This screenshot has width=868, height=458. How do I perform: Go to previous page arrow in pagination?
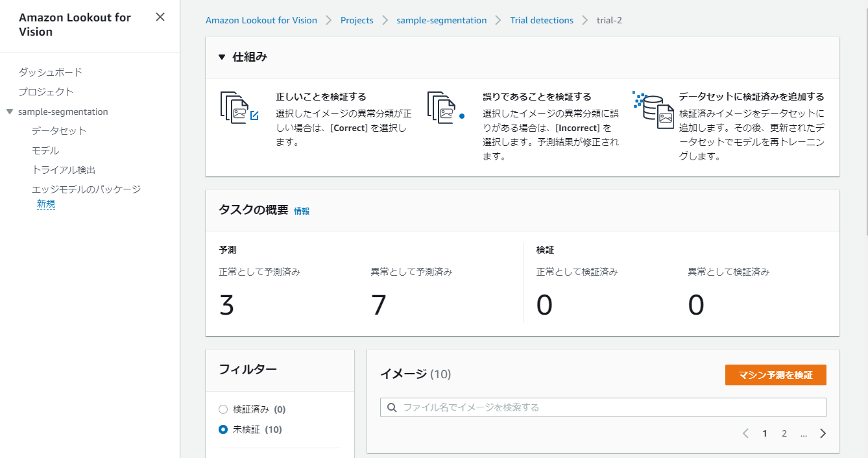[x=745, y=433]
